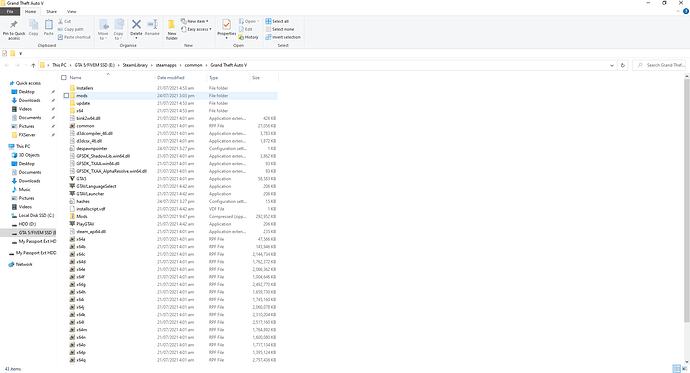Click the Invert selection button

283,37
